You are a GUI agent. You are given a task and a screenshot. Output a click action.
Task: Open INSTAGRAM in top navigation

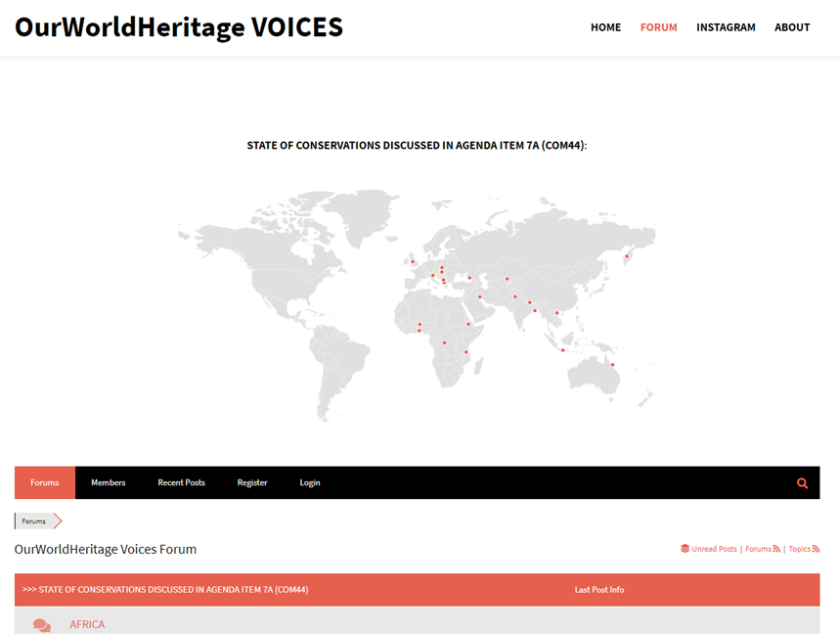click(x=726, y=27)
